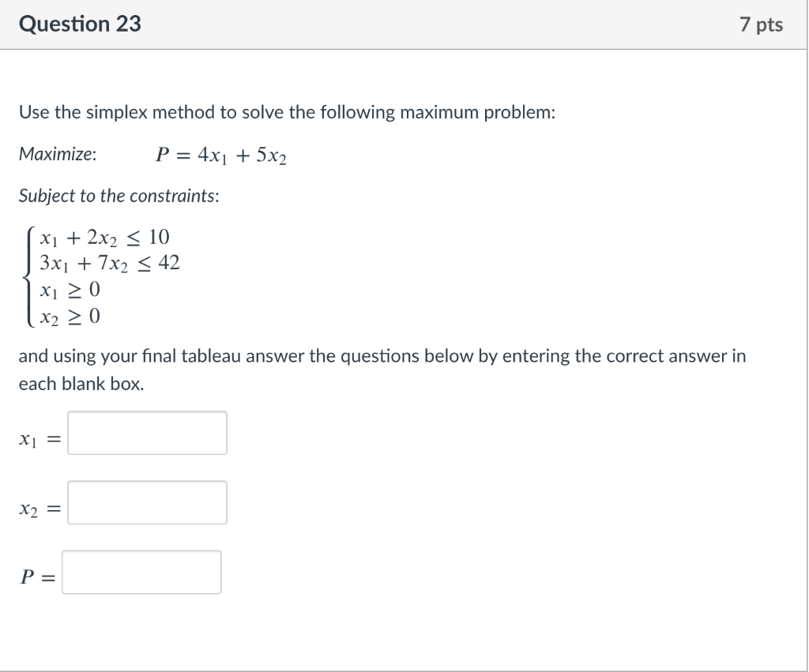Screen dimensions: 809x672
Task: Click inside the first blank box
Action: 147,433
